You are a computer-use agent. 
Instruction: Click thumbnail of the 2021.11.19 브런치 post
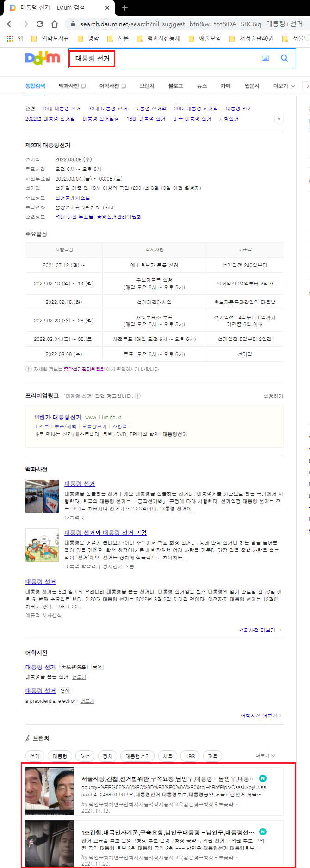50,791
